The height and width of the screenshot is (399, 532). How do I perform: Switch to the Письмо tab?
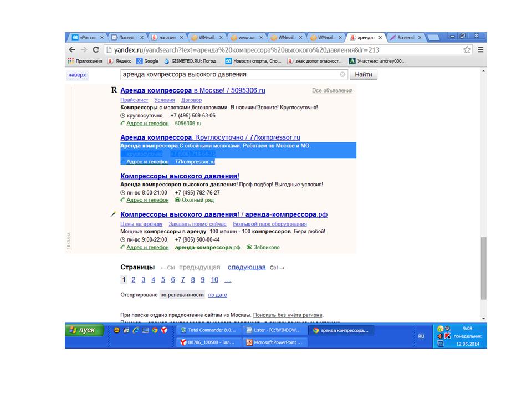(126, 38)
